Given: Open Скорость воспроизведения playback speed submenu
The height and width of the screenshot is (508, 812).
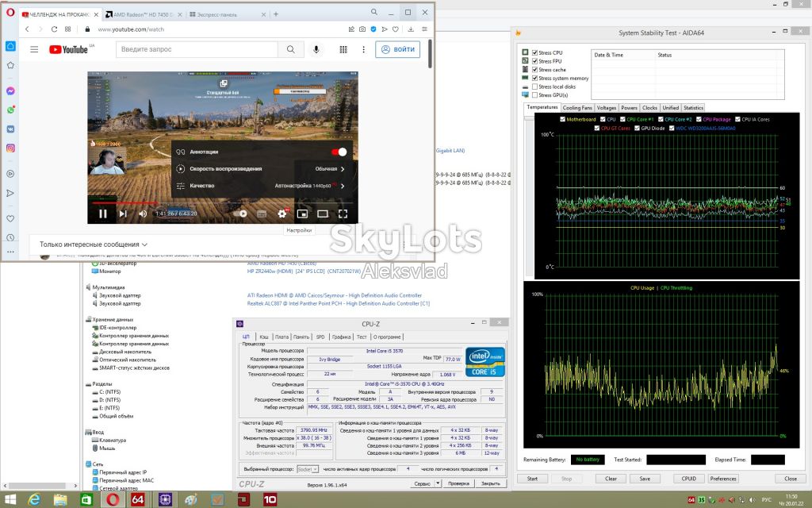Looking at the screenshot, I should coord(262,168).
